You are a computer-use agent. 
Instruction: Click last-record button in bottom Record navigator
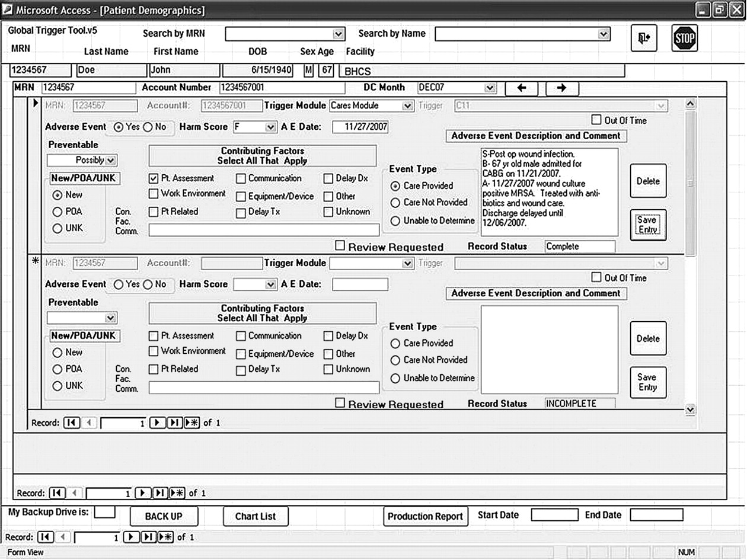149,537
